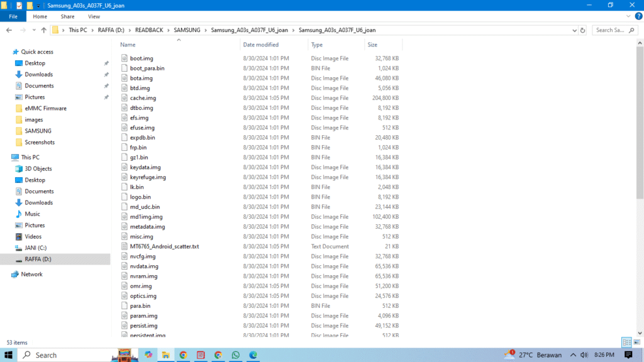Sort by Date modified column header
The image size is (644, 362).
point(261,45)
